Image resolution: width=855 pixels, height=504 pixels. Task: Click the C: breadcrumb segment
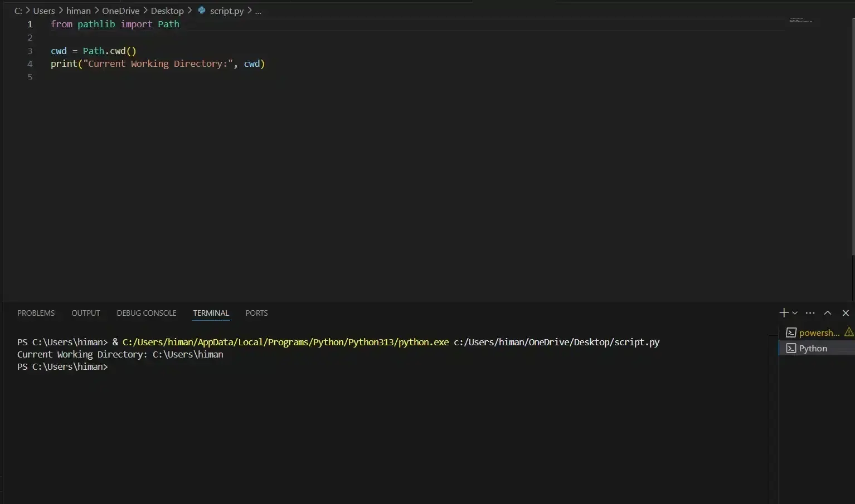(x=18, y=11)
